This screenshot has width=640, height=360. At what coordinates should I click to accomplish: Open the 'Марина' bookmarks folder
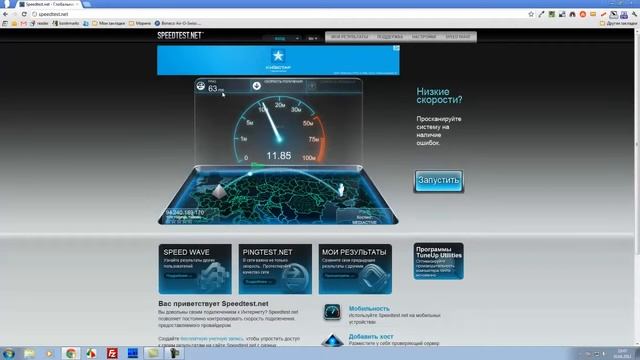[140, 23]
